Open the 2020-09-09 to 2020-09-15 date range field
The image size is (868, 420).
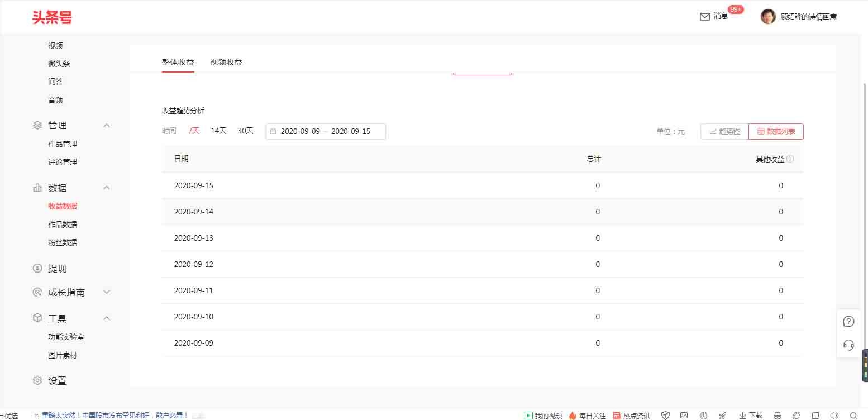tap(326, 131)
